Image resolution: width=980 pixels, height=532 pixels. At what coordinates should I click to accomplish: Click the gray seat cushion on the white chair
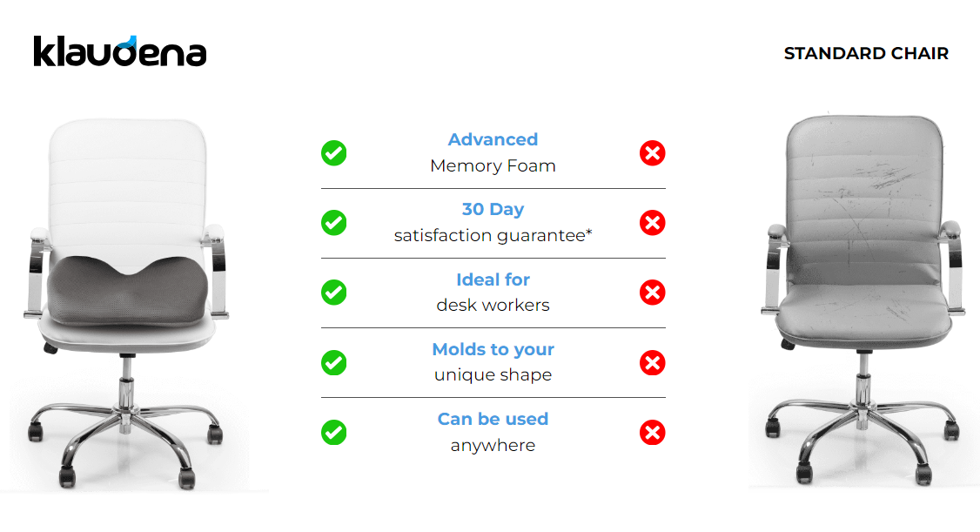click(x=128, y=292)
